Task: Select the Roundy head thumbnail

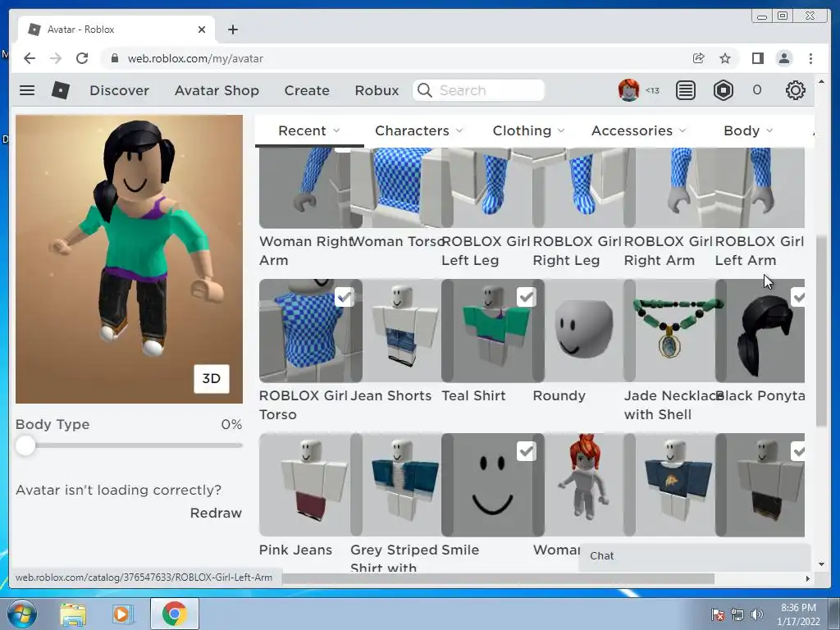Action: click(x=584, y=331)
